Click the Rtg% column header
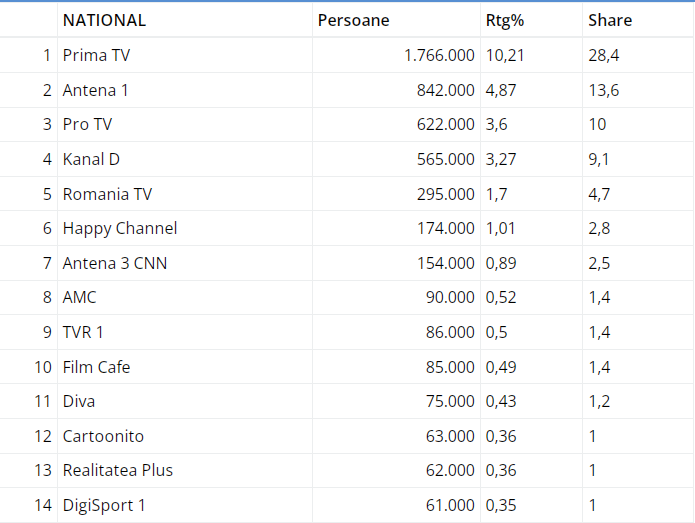This screenshot has width=695, height=523. pos(507,20)
